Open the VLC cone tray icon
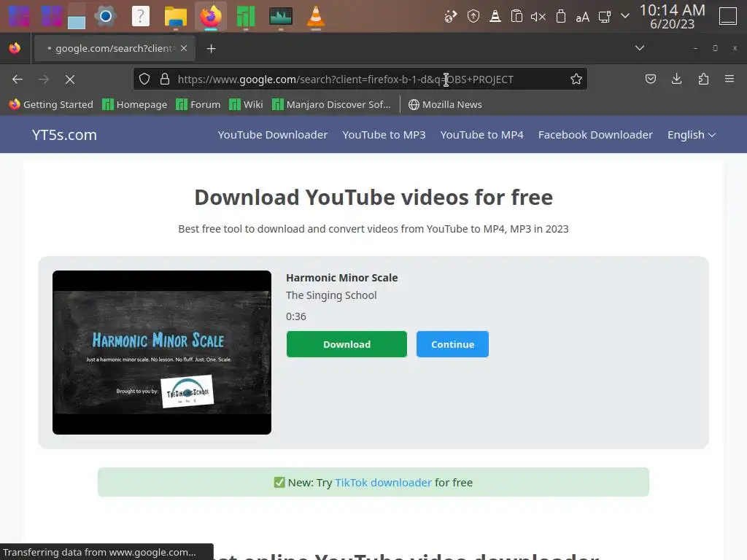 tap(495, 17)
